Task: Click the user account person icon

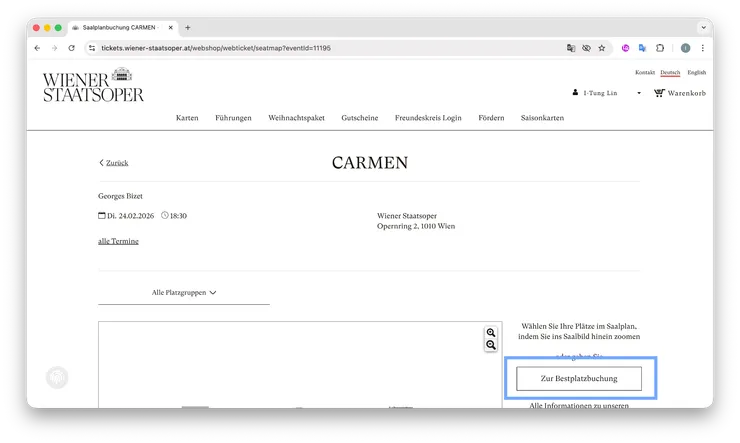Action: 575,92
